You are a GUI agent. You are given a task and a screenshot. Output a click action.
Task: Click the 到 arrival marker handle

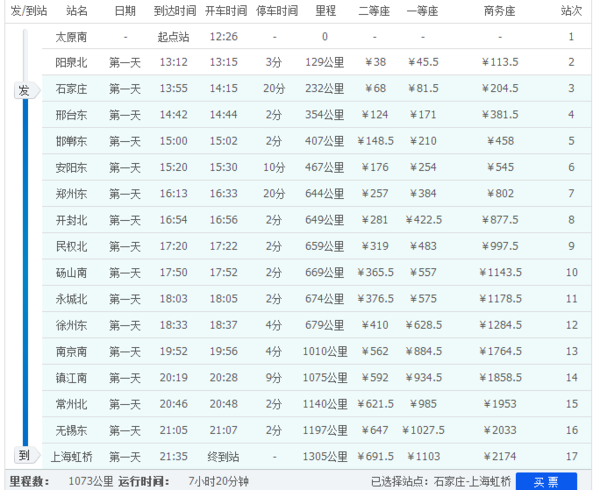click(27, 455)
